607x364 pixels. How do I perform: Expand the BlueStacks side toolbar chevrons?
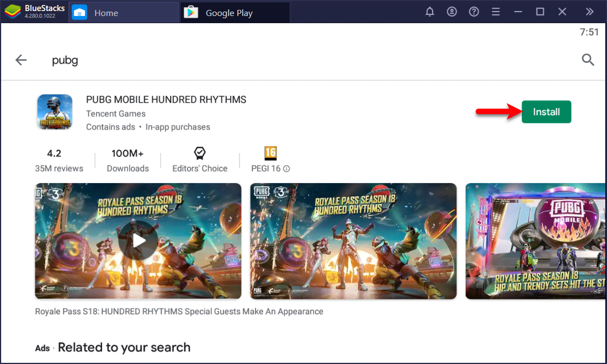pos(589,12)
